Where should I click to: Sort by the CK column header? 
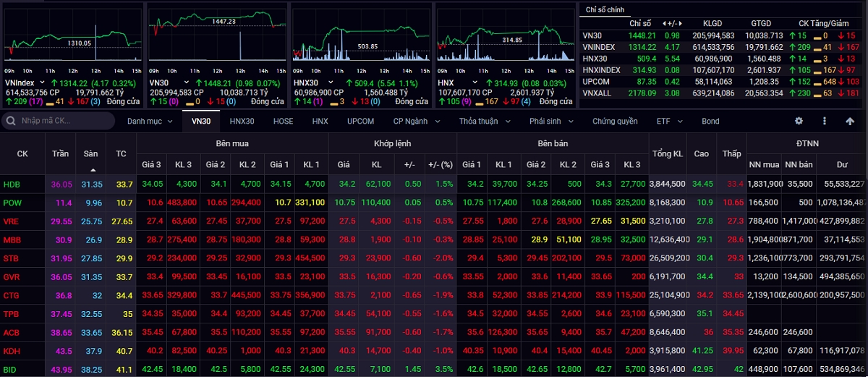tap(22, 153)
